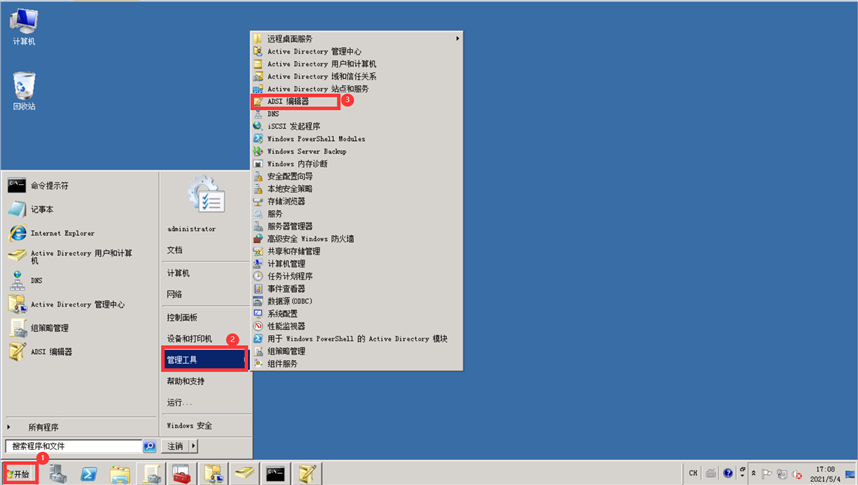
Task: Open 文档 from Start menu
Action: click(x=206, y=250)
